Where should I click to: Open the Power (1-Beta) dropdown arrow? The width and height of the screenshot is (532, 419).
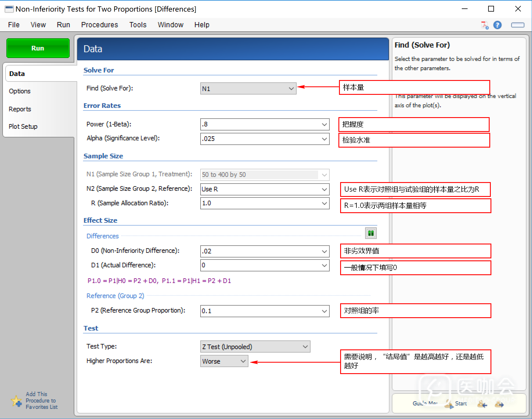tap(324, 124)
